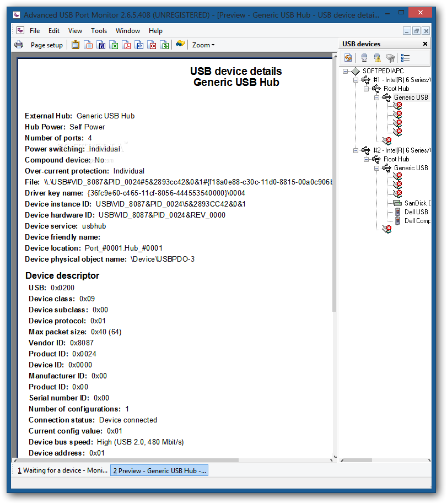Click the document icon left of File menu

(20, 30)
